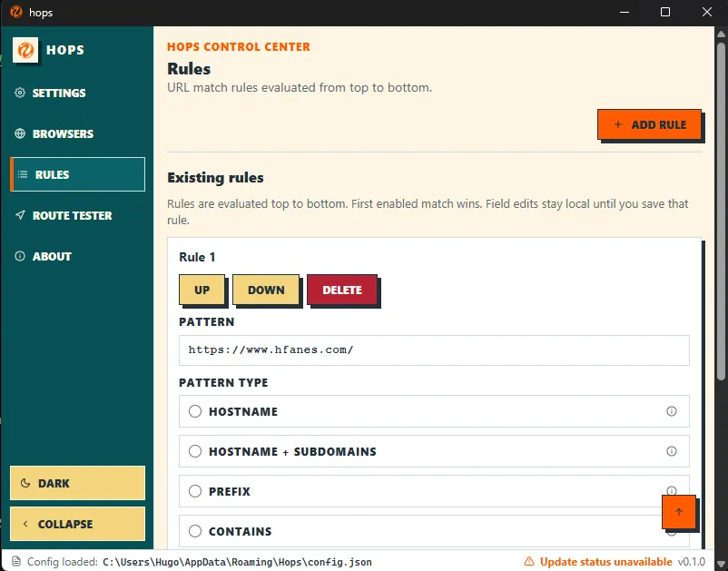
Task: Click the globe icon beside Browsers
Action: (x=19, y=133)
